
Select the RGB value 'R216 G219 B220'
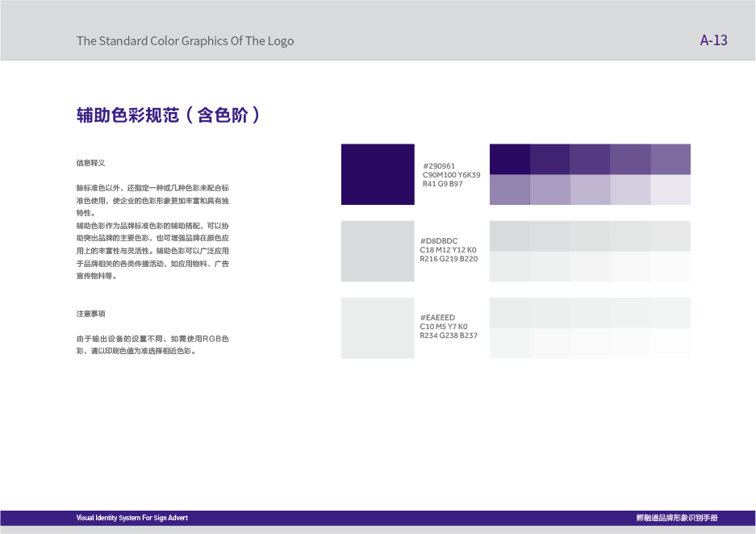[x=449, y=259]
